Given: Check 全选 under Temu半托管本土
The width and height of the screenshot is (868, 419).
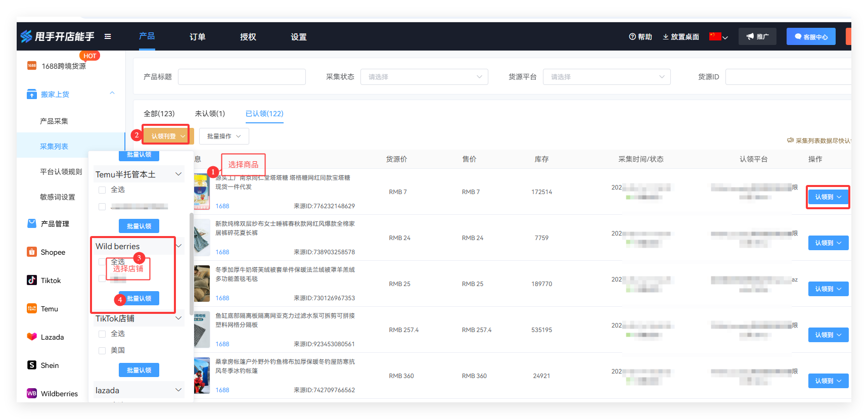Looking at the screenshot, I should click(x=102, y=190).
